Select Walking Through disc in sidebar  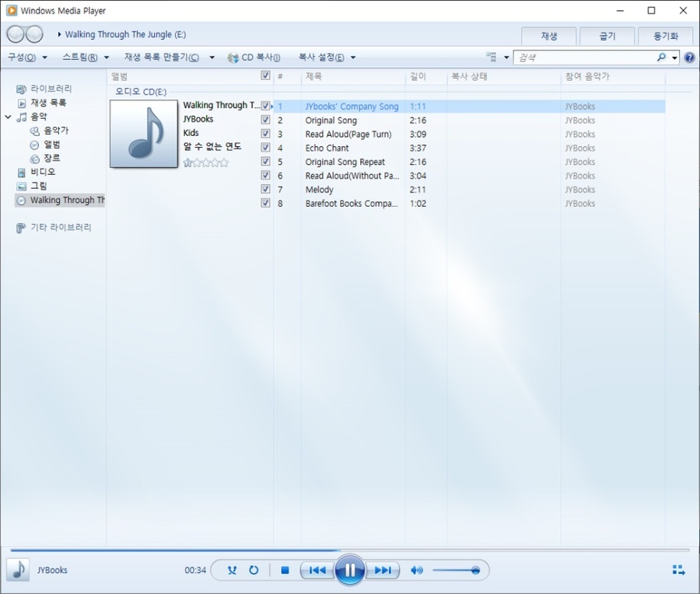[60, 200]
